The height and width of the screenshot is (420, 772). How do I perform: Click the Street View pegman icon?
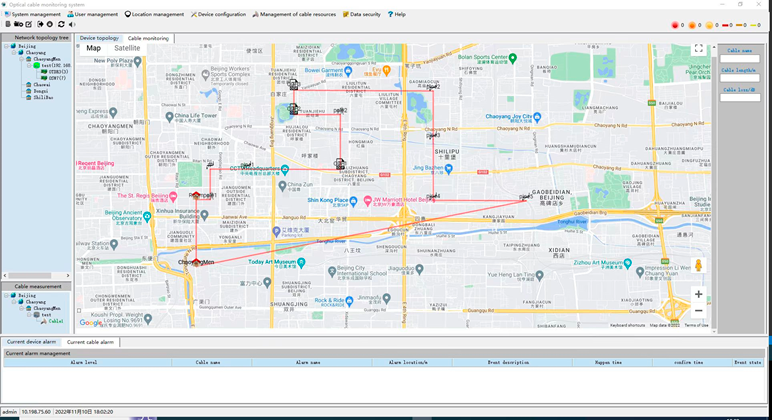point(698,266)
